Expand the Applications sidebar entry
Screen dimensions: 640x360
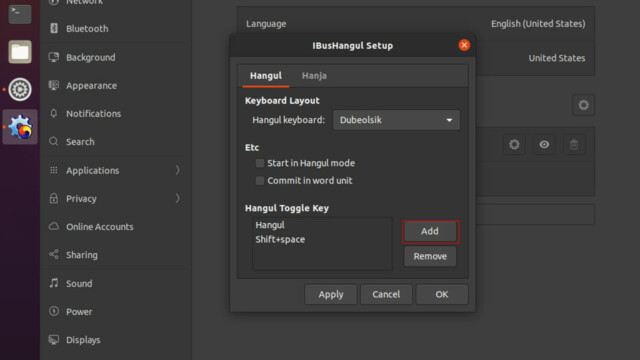[x=116, y=170]
